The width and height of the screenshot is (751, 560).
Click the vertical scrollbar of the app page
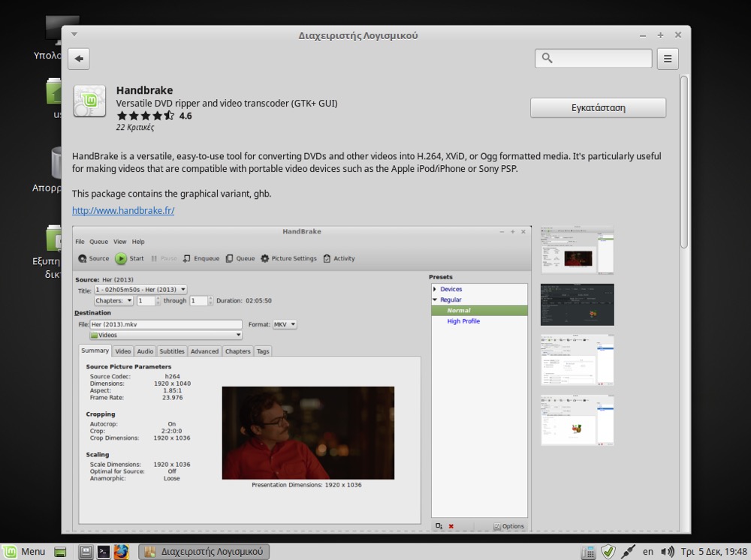pyautogui.click(x=684, y=161)
